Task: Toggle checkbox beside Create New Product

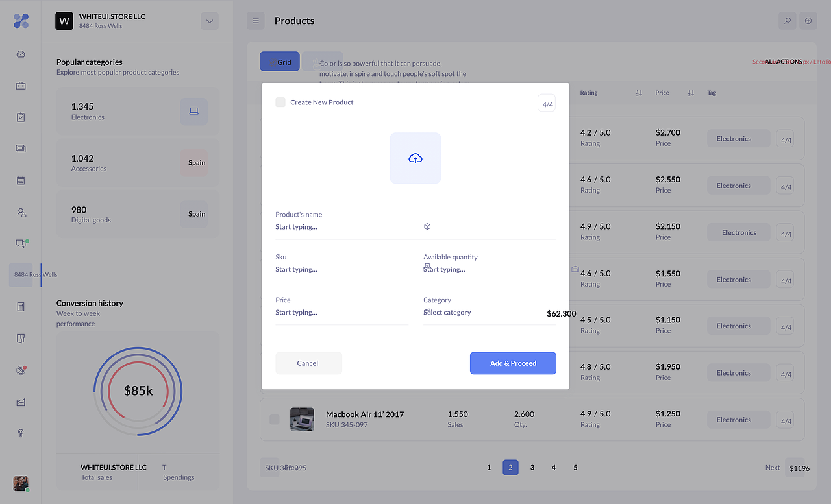Action: coord(280,102)
